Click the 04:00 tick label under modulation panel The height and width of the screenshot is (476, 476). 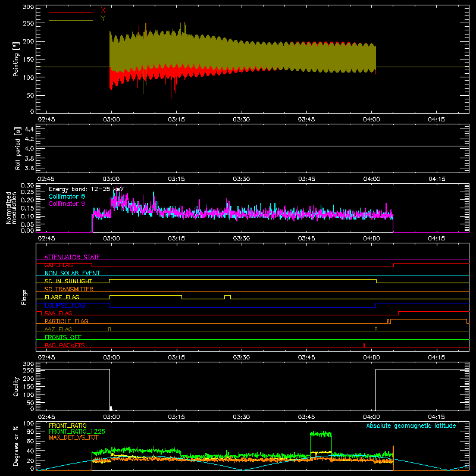coord(371,239)
